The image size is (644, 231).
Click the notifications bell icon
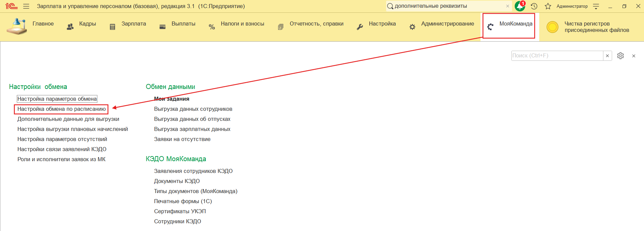[519, 6]
